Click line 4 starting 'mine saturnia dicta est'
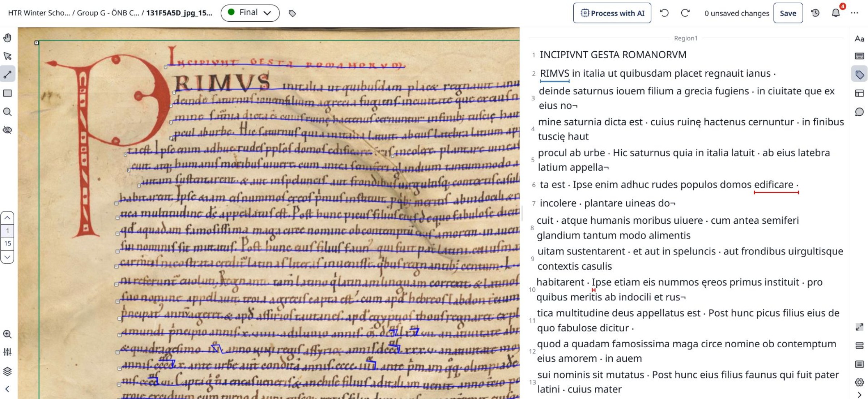Image resolution: width=868 pixels, height=399 pixels. coord(691,129)
